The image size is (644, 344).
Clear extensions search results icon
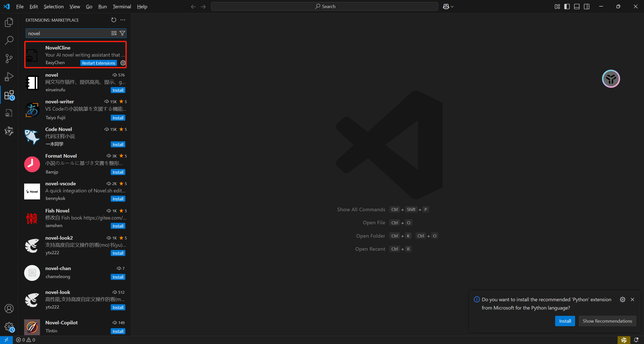point(114,33)
